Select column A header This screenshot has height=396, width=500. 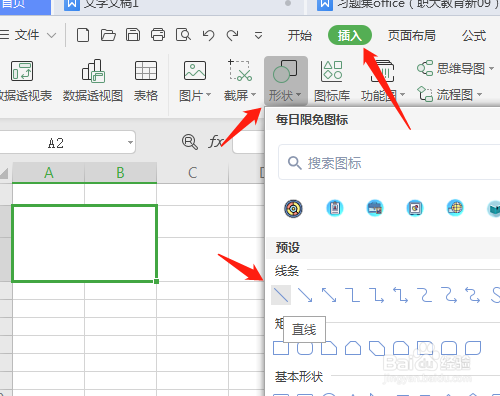coord(49,173)
